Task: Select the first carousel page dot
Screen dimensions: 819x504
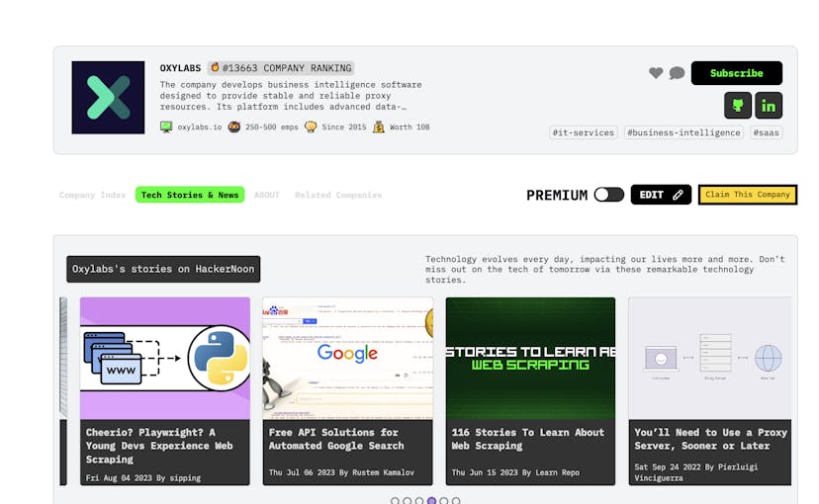Action: [x=395, y=501]
